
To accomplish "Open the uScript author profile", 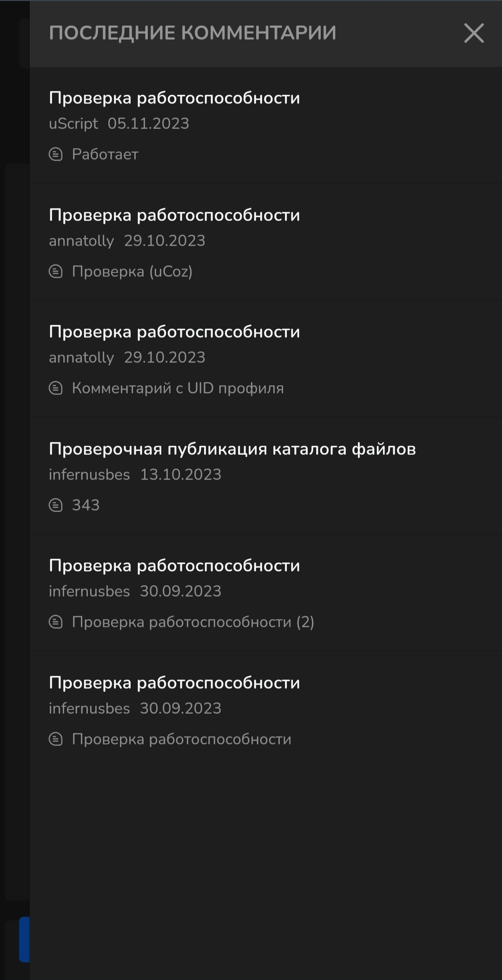I will (73, 124).
